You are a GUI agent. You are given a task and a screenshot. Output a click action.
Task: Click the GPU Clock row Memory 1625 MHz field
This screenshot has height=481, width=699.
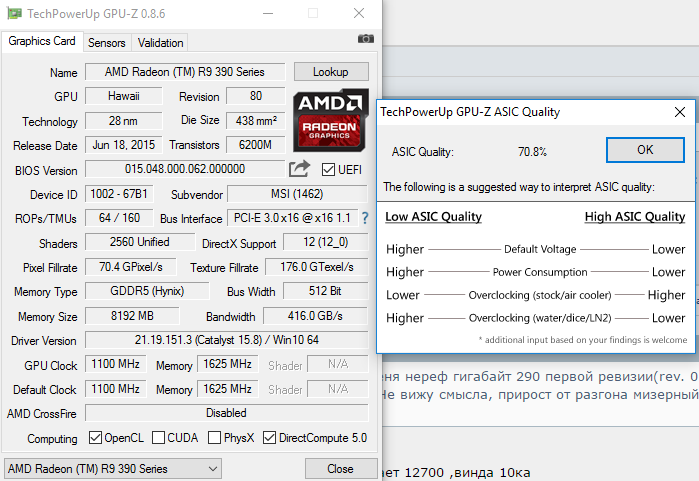(x=227, y=364)
